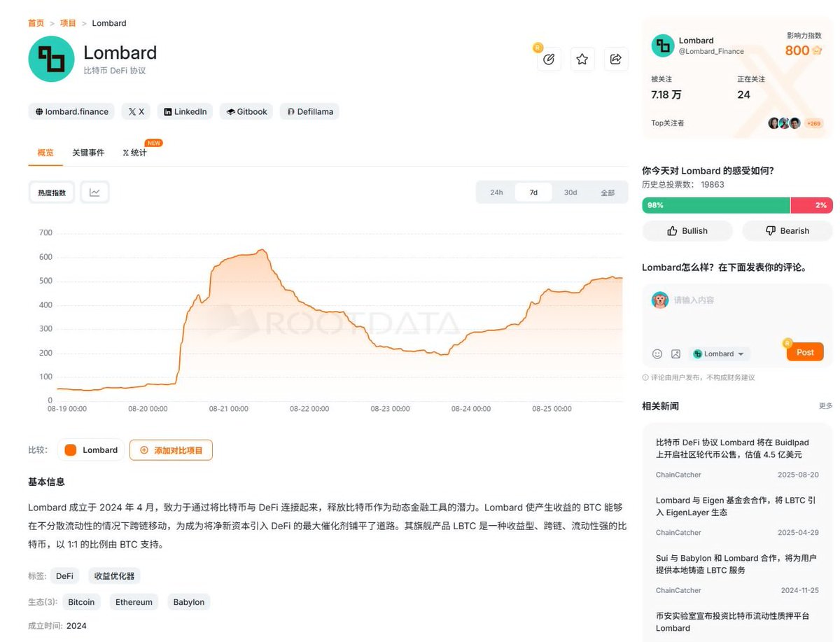
Task: Select the 24h time range
Action: click(x=496, y=193)
